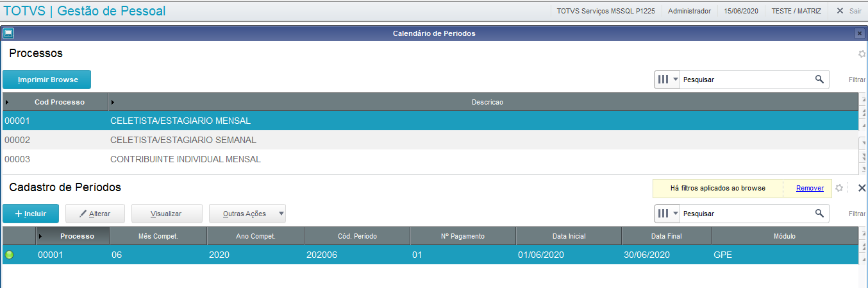868x288 pixels.
Task: Click the Sair exit icon
Action: 840,11
